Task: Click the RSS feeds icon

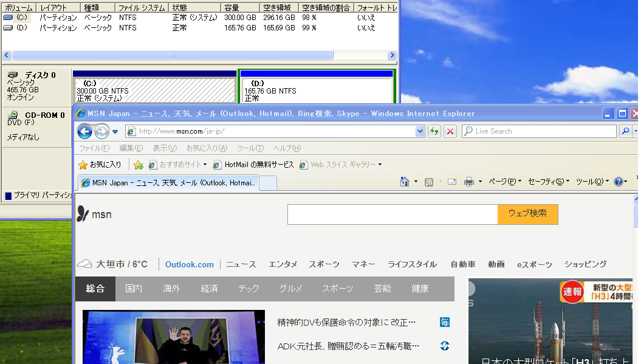Action: [x=429, y=182]
